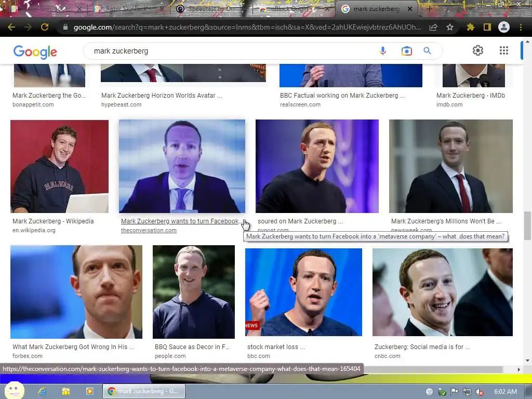Open the Zuckerberg Social media cnbc.com link

click(422, 347)
